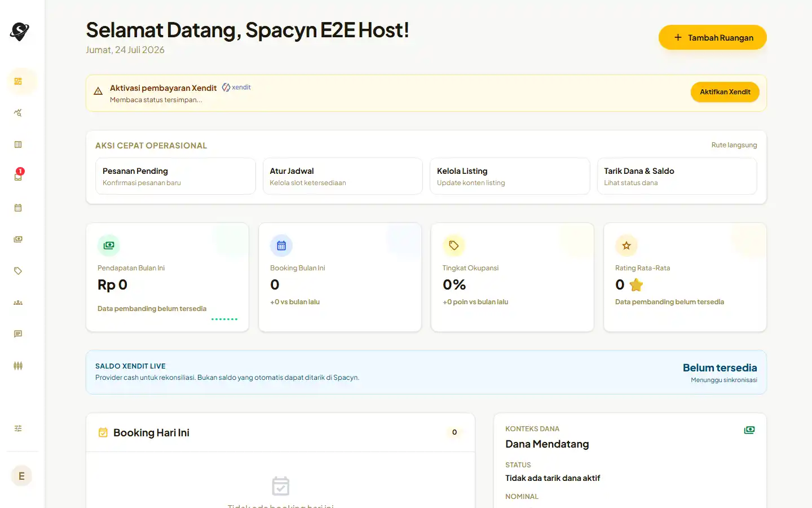812x508 pixels.
Task: Click the warning triangle in Xendit banner
Action: (x=98, y=91)
